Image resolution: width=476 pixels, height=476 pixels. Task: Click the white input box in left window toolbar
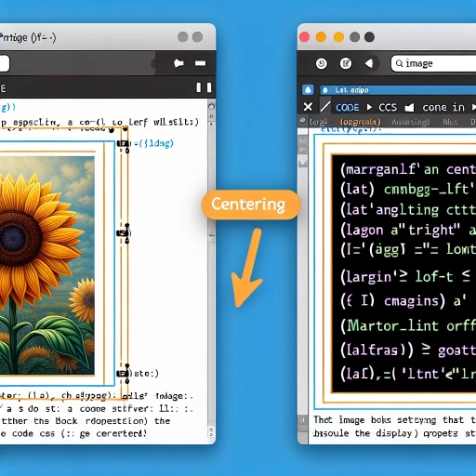pyautogui.click(x=5, y=63)
